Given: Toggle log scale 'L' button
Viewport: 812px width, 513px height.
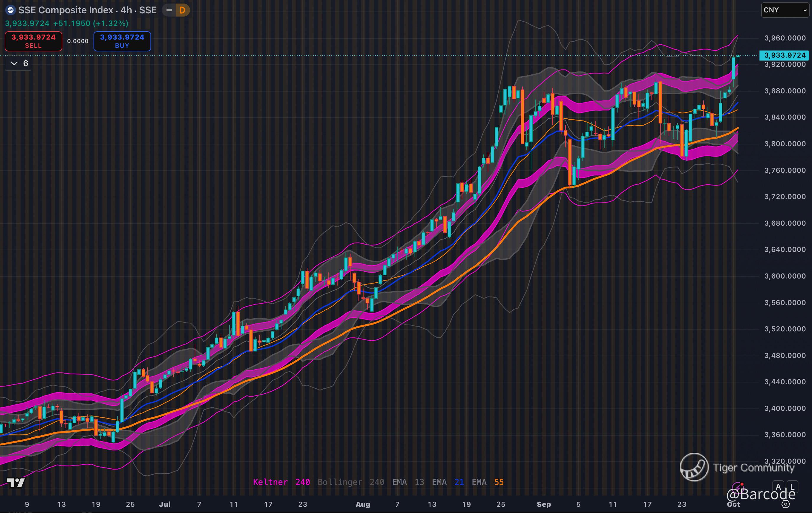Looking at the screenshot, I should coord(792,486).
